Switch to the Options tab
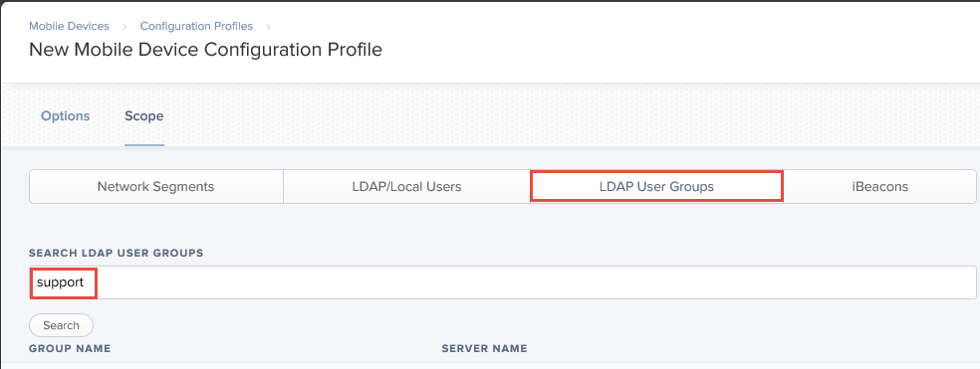980x369 pixels. [x=66, y=116]
